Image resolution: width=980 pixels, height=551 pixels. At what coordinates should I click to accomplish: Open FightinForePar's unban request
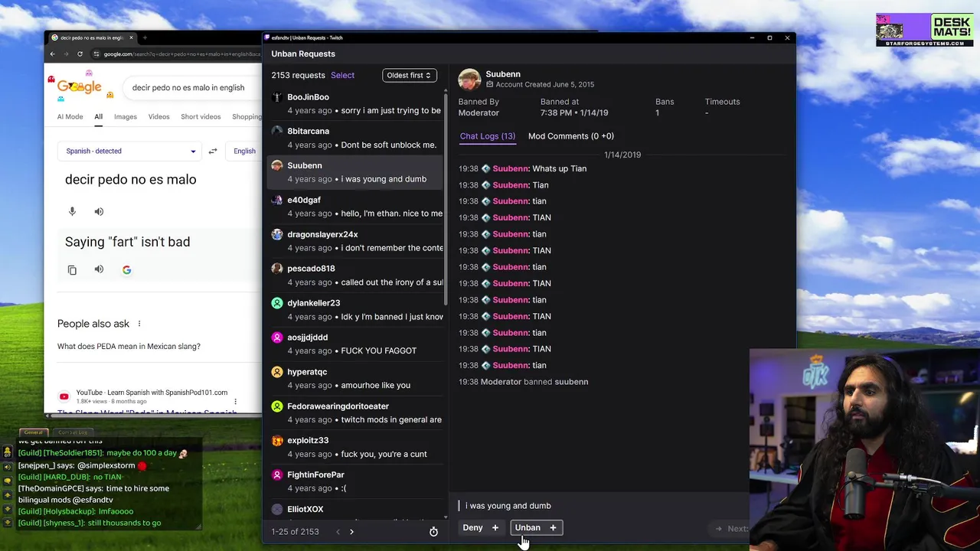356,481
